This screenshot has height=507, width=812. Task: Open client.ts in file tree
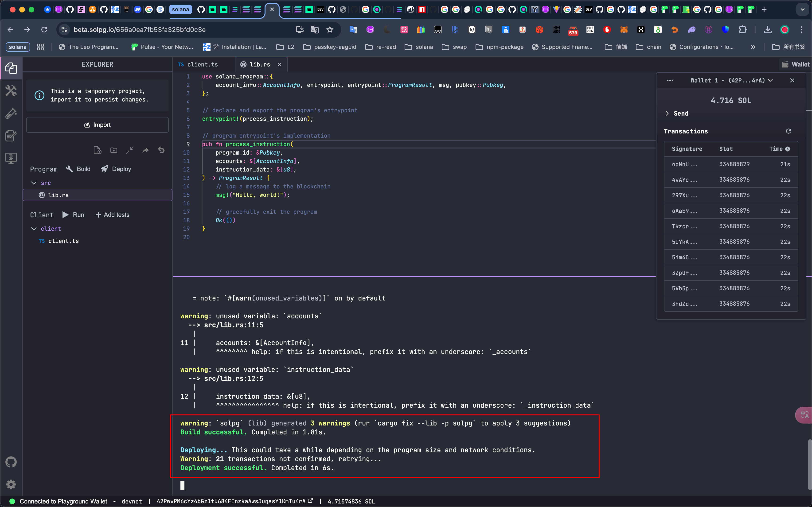click(x=97, y=241)
